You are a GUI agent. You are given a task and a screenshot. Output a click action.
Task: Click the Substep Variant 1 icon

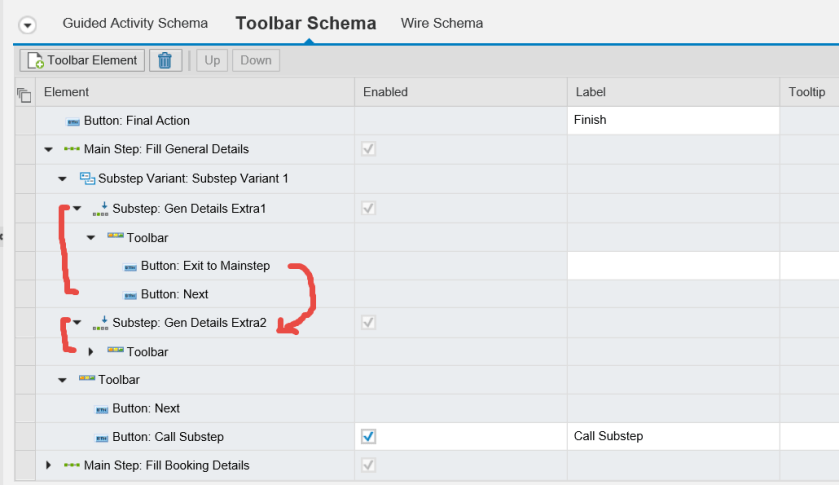tap(86, 178)
